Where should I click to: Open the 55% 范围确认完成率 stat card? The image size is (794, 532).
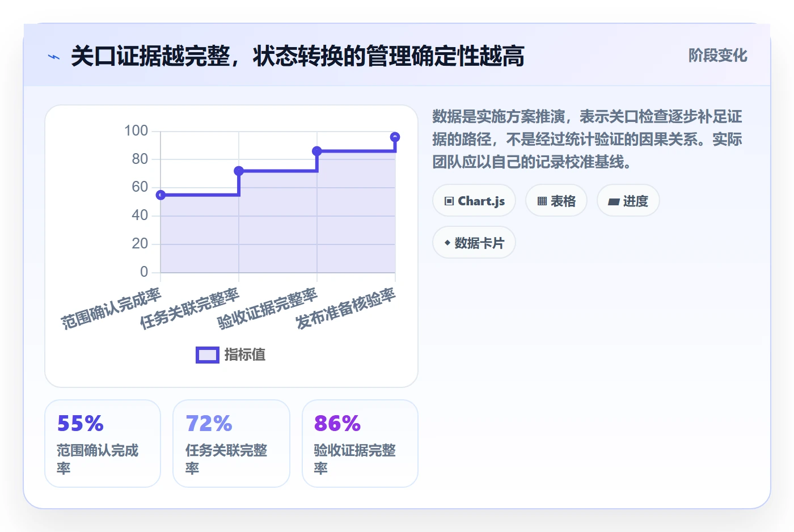click(x=103, y=444)
